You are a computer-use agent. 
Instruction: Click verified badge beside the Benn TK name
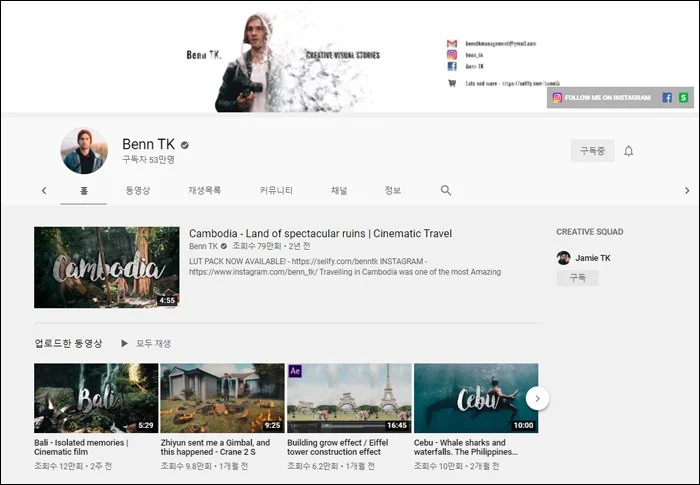(184, 145)
